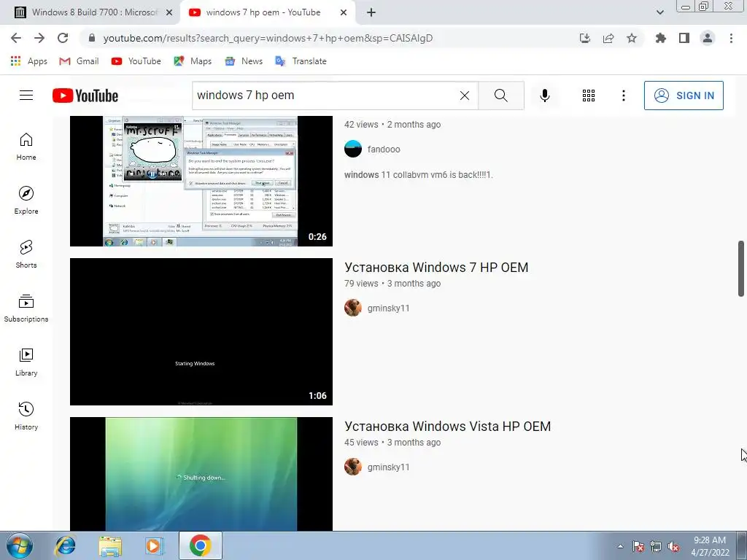
Task: Click the share page icon in address bar
Action: point(608,38)
